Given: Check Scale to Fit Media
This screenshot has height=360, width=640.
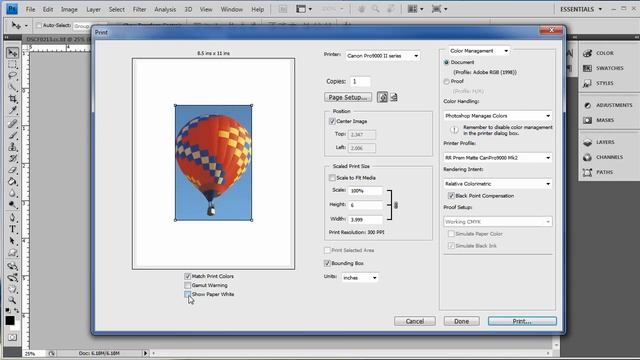Looking at the screenshot, I should pyautogui.click(x=332, y=178).
